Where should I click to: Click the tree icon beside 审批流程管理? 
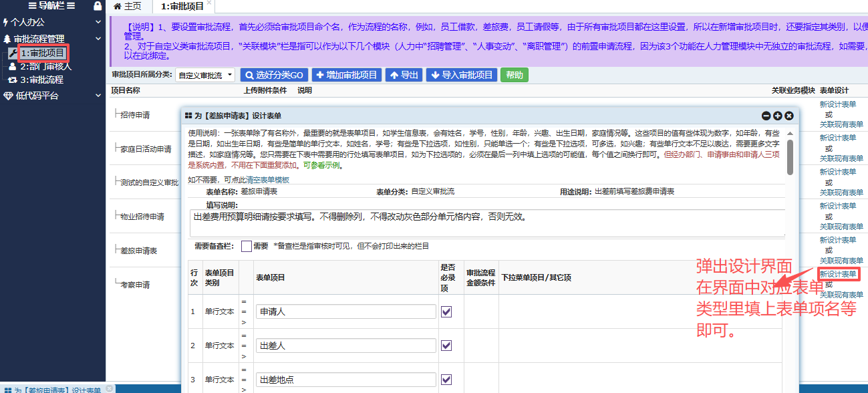(7, 39)
